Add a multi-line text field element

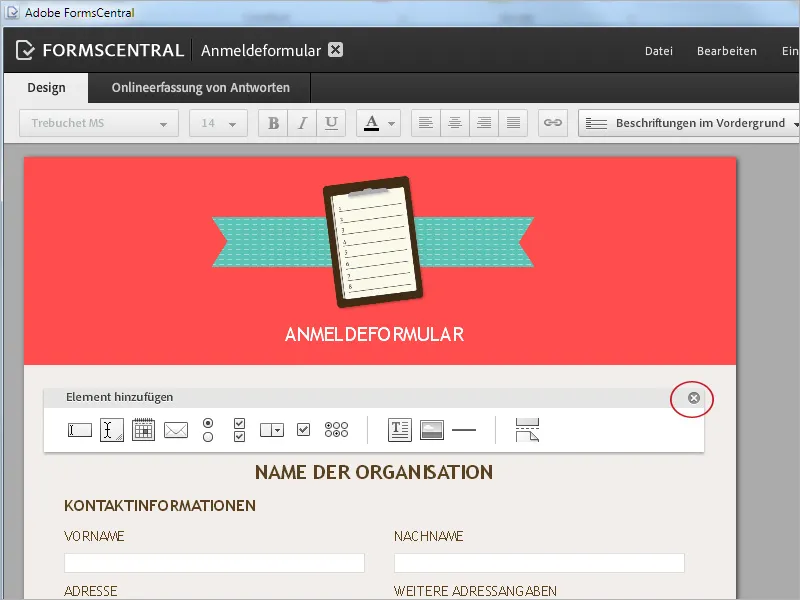(x=111, y=430)
